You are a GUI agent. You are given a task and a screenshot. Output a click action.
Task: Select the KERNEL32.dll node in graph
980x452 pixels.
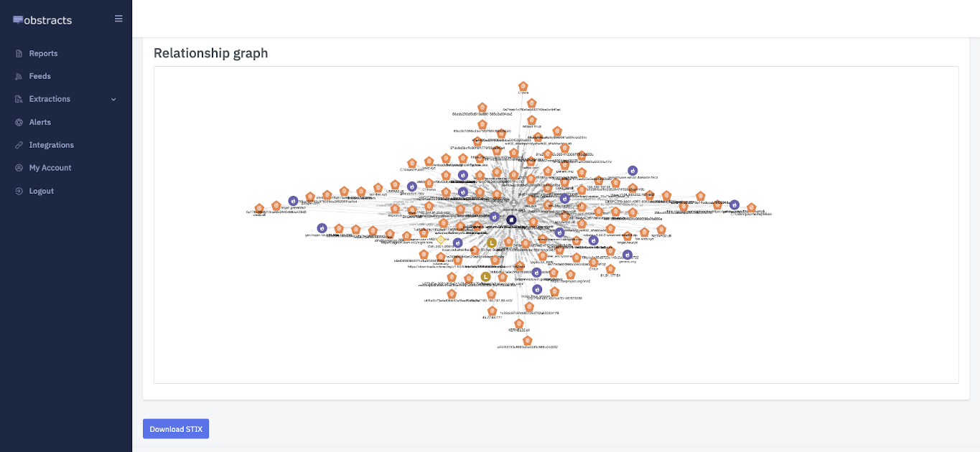tap(519, 324)
